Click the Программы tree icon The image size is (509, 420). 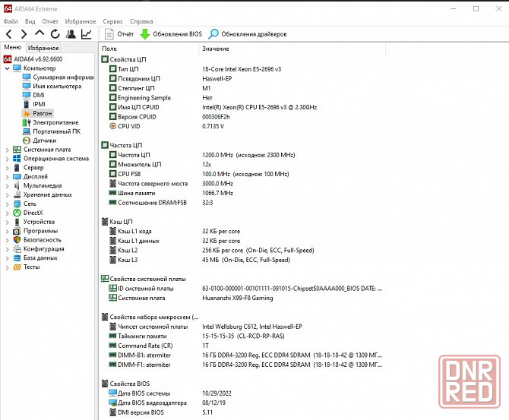point(17,231)
